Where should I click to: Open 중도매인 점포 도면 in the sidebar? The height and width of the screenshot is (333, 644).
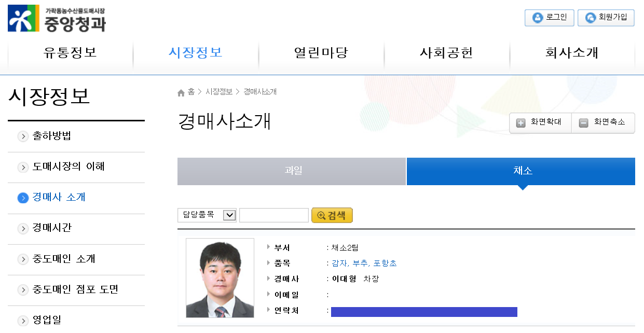tap(76, 289)
